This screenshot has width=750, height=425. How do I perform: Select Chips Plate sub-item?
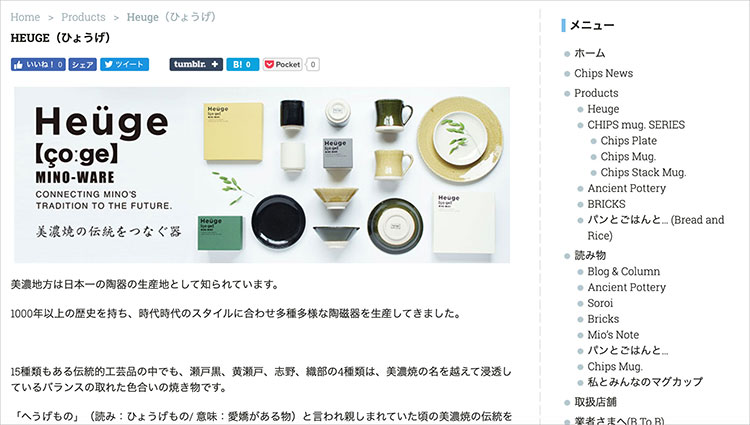[x=629, y=141]
